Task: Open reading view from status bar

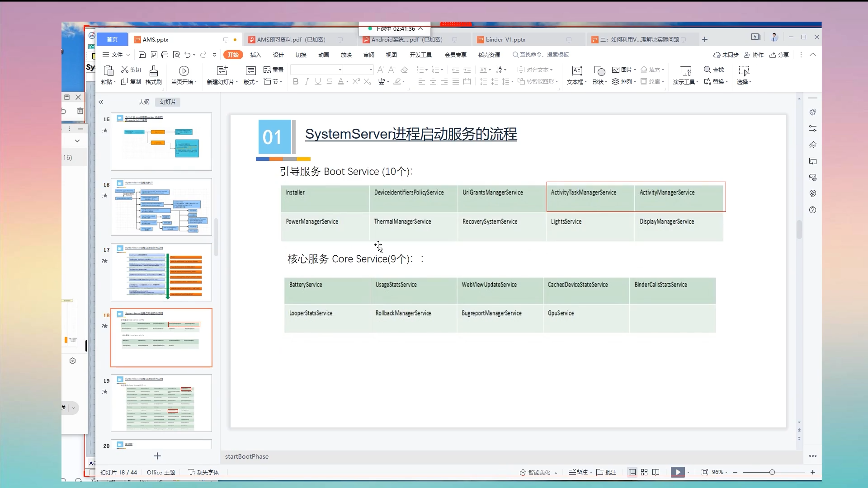Action: (x=656, y=472)
